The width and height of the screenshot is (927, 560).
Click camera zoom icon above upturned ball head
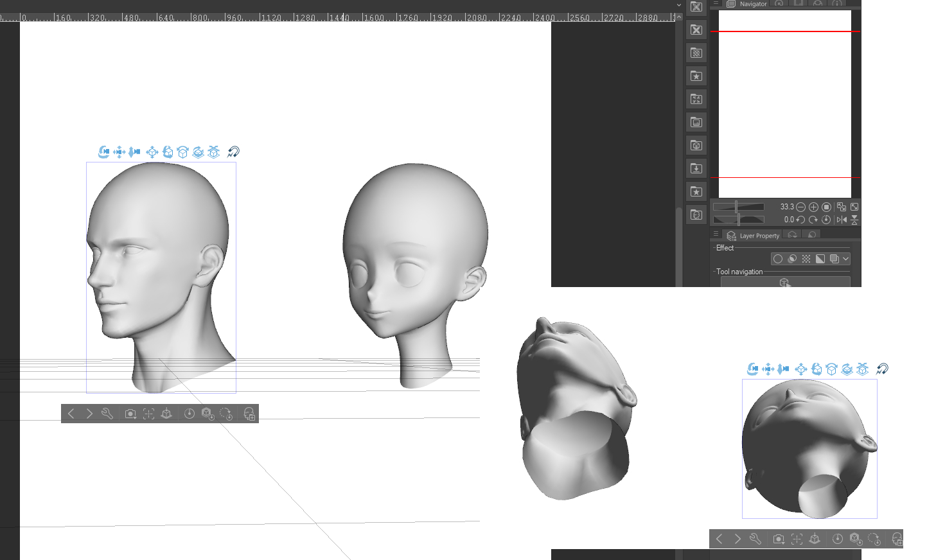tap(783, 369)
